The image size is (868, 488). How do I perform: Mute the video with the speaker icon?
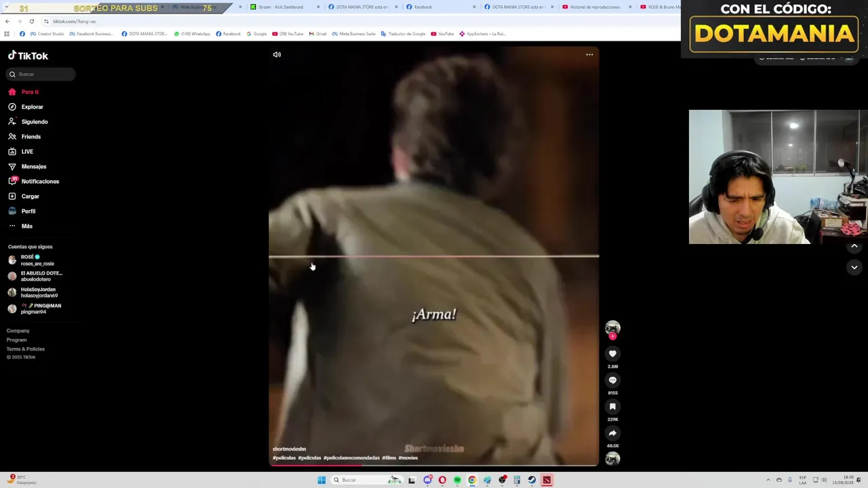coord(277,54)
